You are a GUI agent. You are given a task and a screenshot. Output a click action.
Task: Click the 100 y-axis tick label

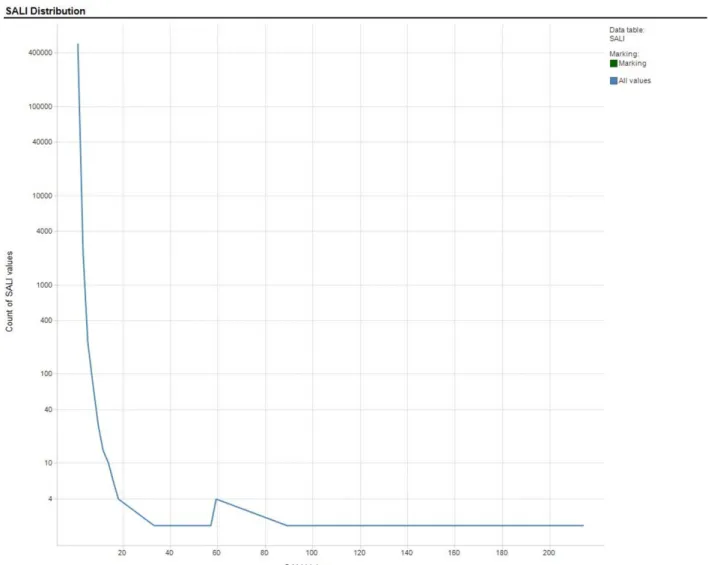(x=46, y=374)
